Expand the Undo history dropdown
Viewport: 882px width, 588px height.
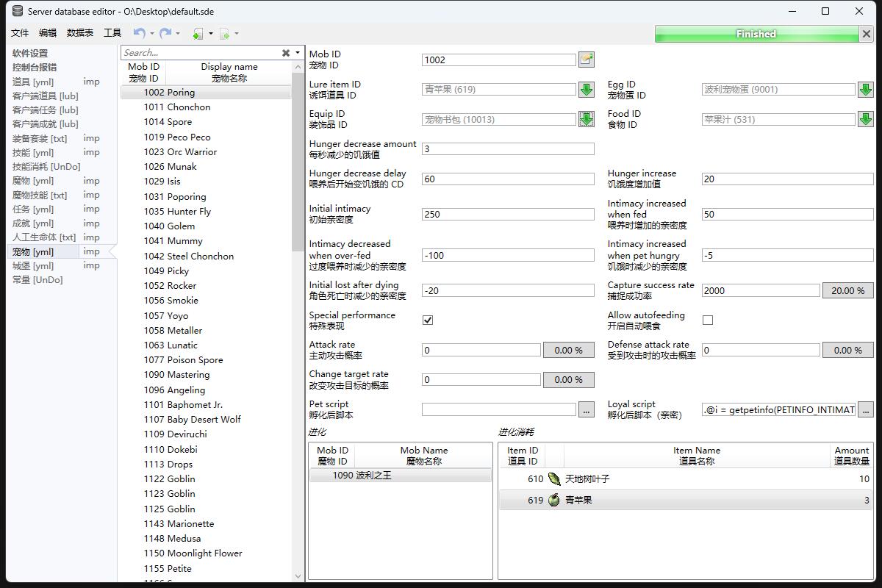coord(152,33)
